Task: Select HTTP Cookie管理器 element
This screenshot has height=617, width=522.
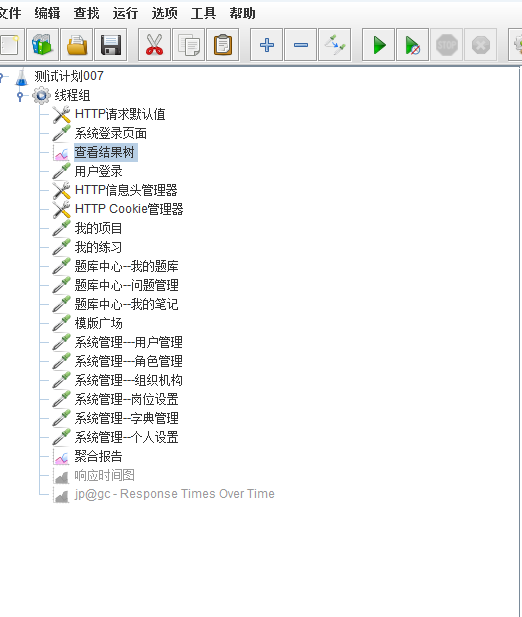Action: click(x=129, y=209)
